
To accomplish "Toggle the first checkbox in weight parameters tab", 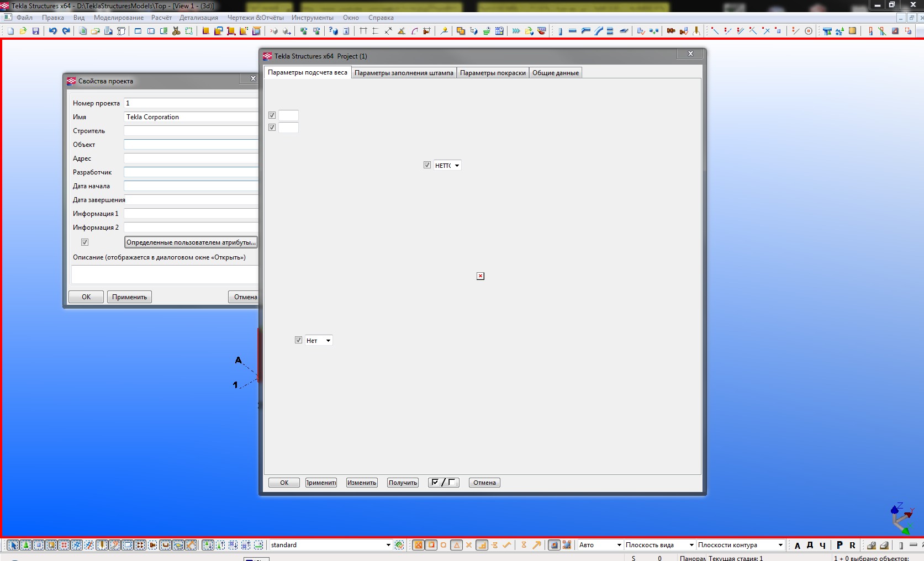I will [x=272, y=115].
